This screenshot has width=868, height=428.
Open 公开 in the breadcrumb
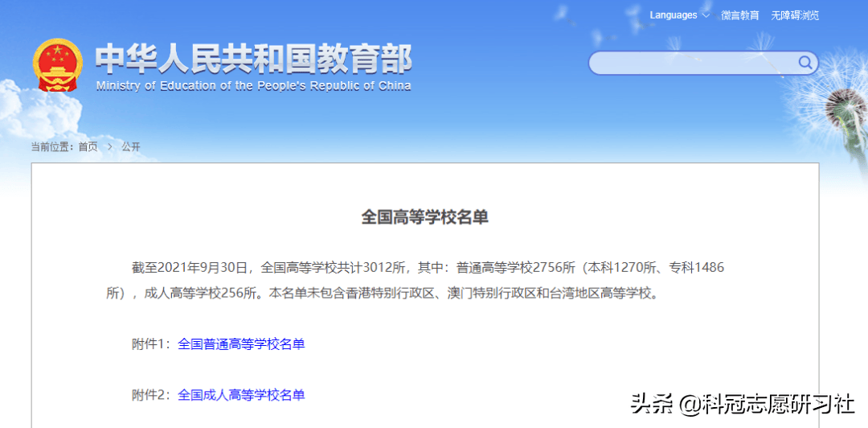tap(131, 147)
